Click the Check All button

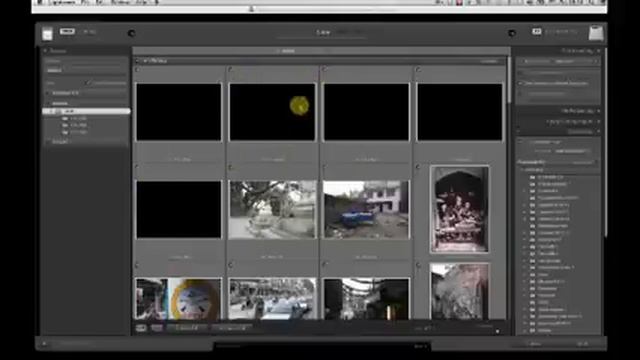(x=187, y=328)
